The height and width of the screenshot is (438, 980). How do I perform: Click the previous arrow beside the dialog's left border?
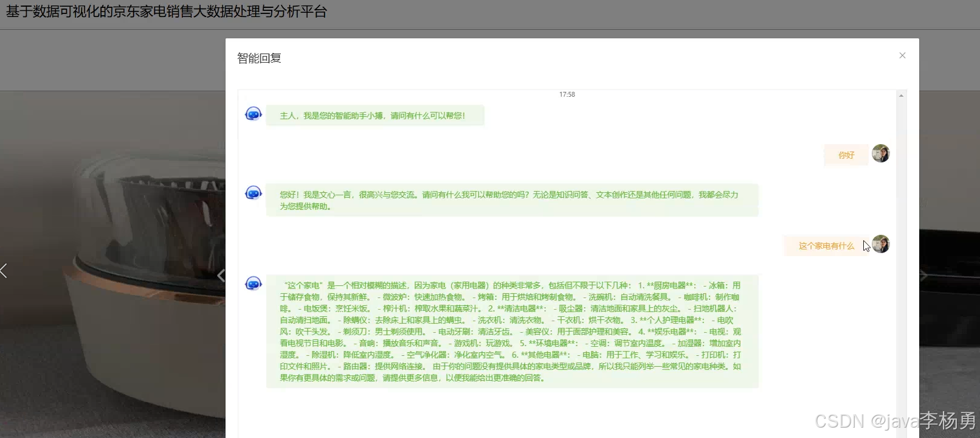[221, 276]
